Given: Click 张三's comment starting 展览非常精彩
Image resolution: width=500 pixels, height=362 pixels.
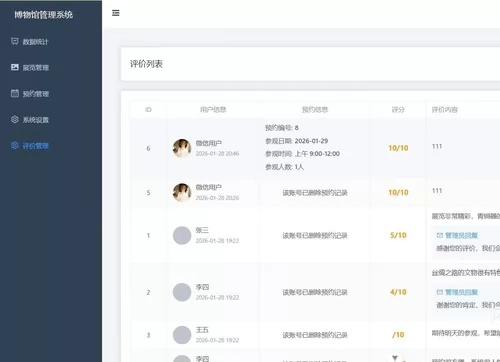Looking at the screenshot, I should [x=466, y=216].
